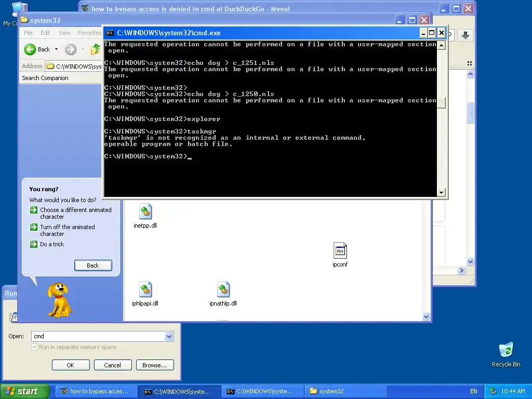Viewport: 532px width, 399px height.
Task: Open the File menu in system32 window
Action: (28, 33)
